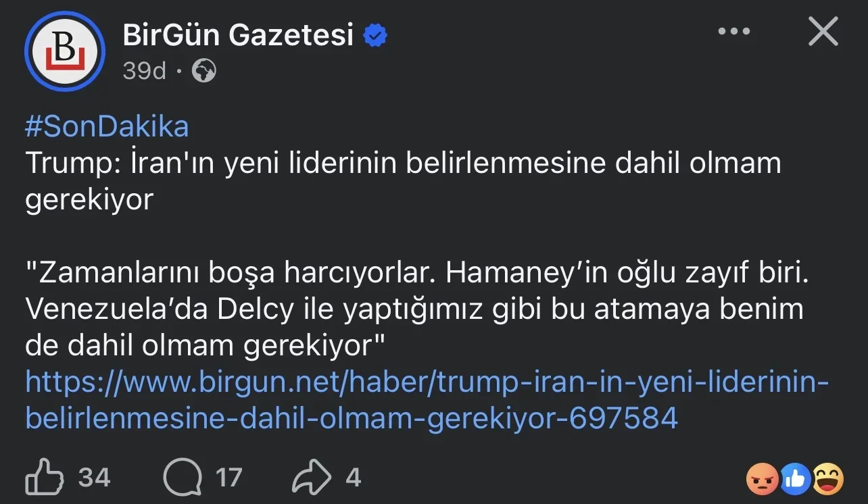
Task: Click the comment count 17
Action: pyautogui.click(x=228, y=478)
